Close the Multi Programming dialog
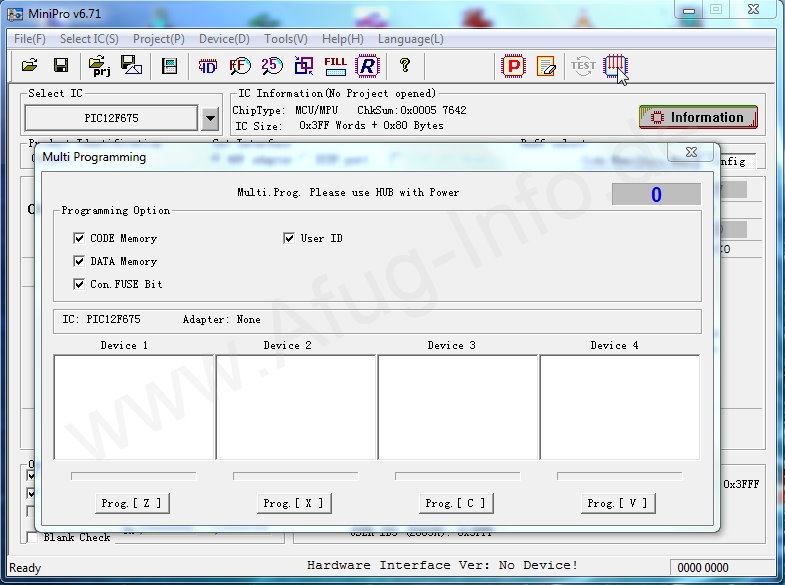The height and width of the screenshot is (585, 785). (691, 152)
